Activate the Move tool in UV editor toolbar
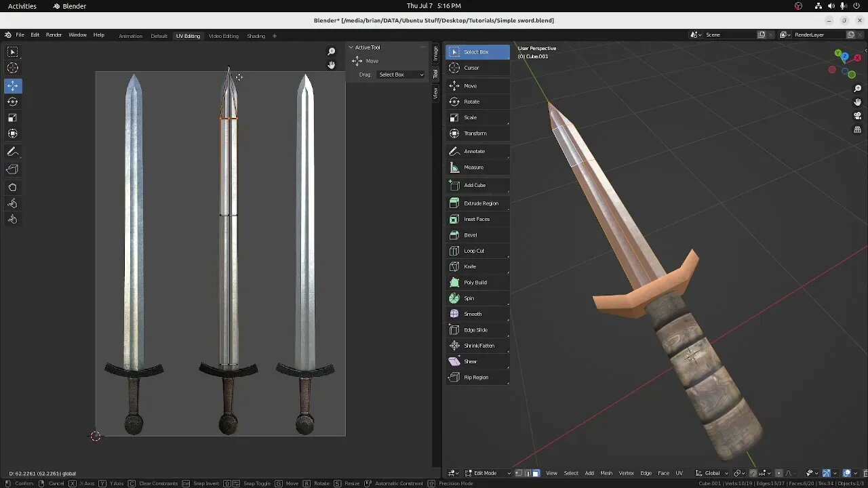The width and height of the screenshot is (868, 488). (12, 86)
